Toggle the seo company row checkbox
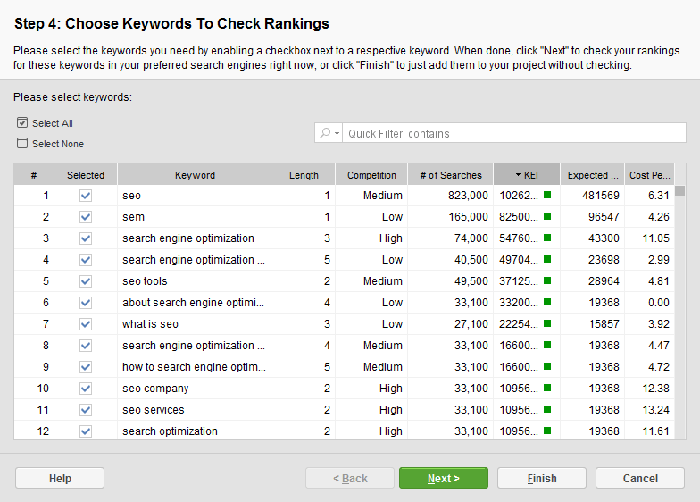This screenshot has width=700, height=502. click(85, 388)
